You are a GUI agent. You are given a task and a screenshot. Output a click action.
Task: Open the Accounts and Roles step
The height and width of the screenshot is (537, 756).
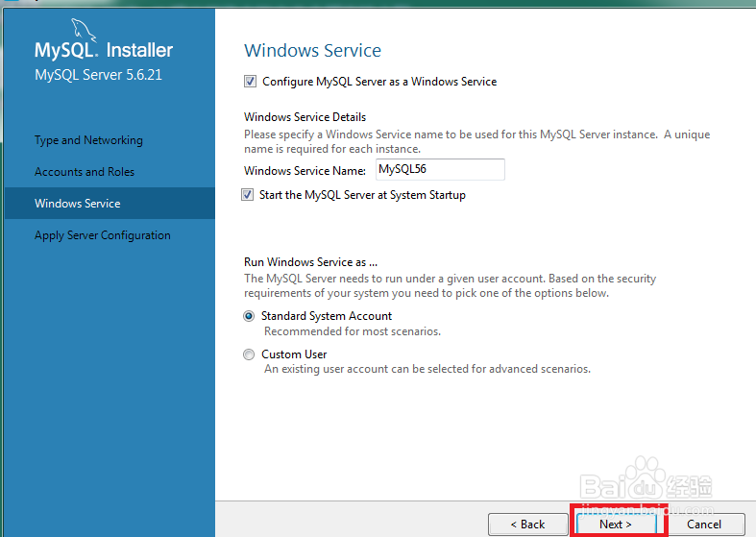(x=85, y=172)
